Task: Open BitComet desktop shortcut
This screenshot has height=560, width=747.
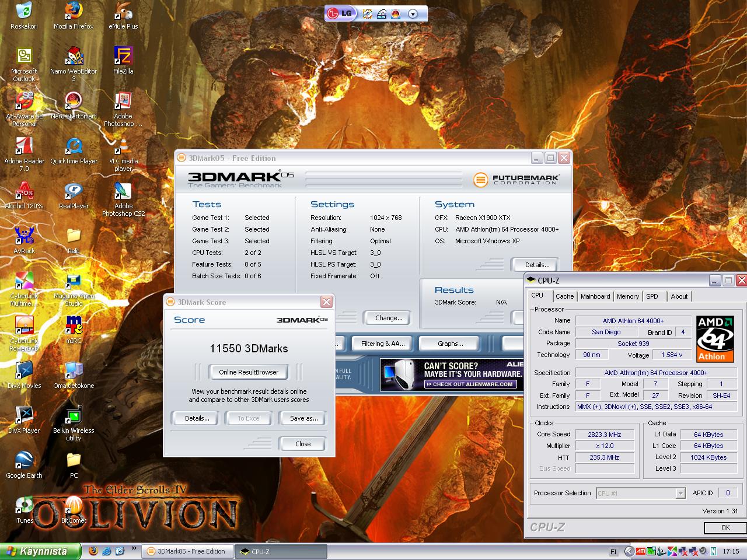Action: click(74, 510)
